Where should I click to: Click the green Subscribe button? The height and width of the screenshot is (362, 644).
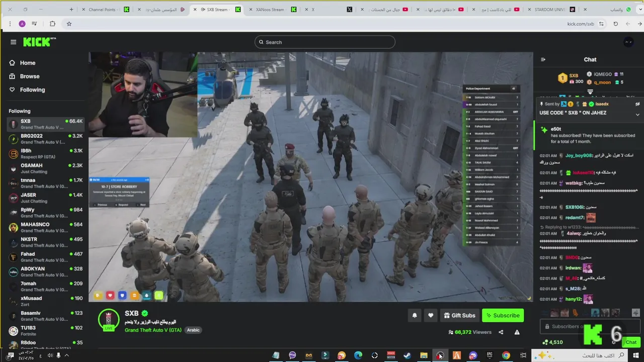(x=503, y=315)
